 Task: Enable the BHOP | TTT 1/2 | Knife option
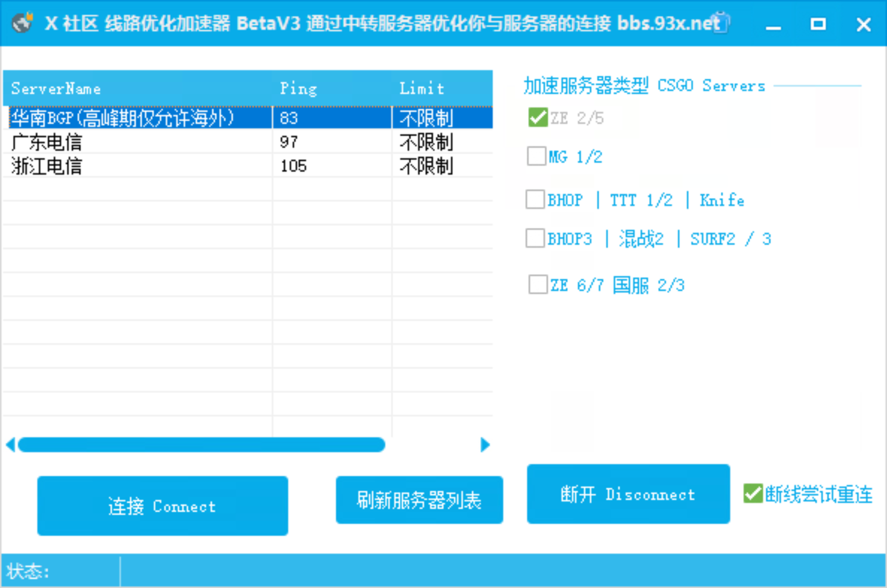pos(535,199)
